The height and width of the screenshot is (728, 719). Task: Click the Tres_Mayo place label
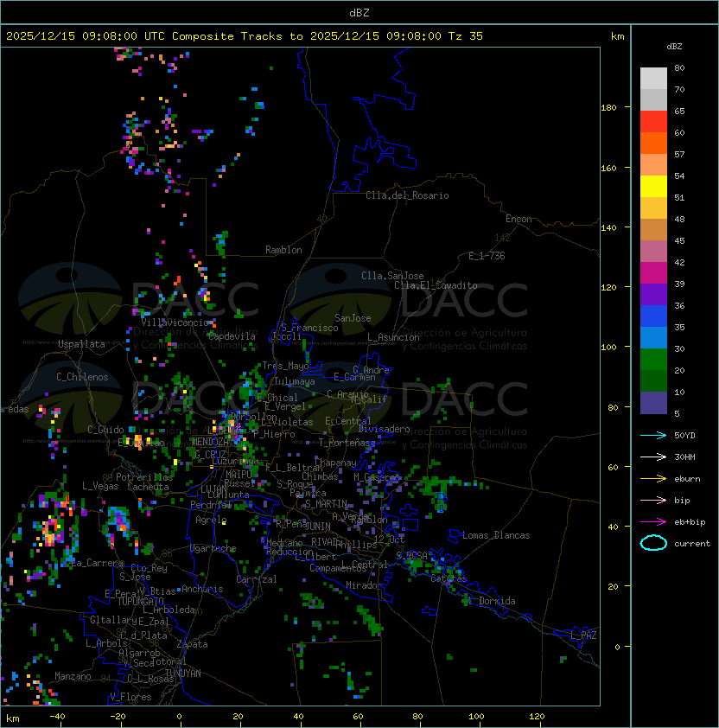pos(285,366)
